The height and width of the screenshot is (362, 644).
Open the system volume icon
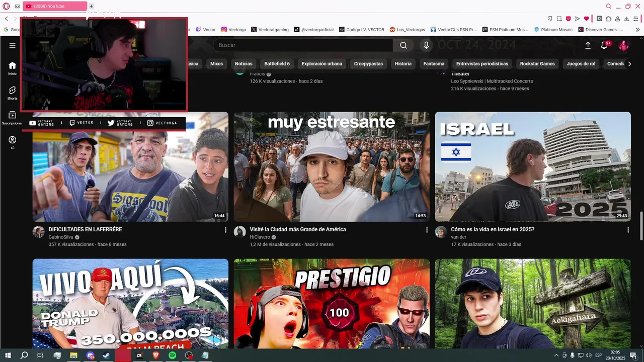coord(589,355)
